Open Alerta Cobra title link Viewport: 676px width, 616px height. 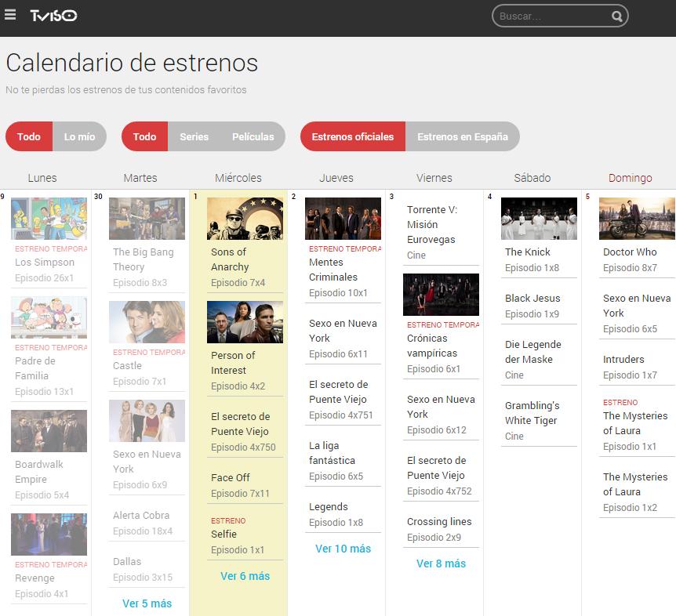[141, 516]
